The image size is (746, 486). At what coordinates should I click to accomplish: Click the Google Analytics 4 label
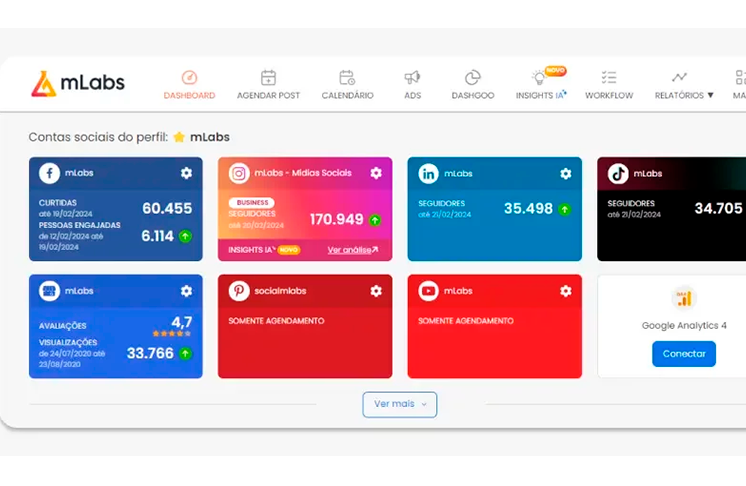click(684, 326)
